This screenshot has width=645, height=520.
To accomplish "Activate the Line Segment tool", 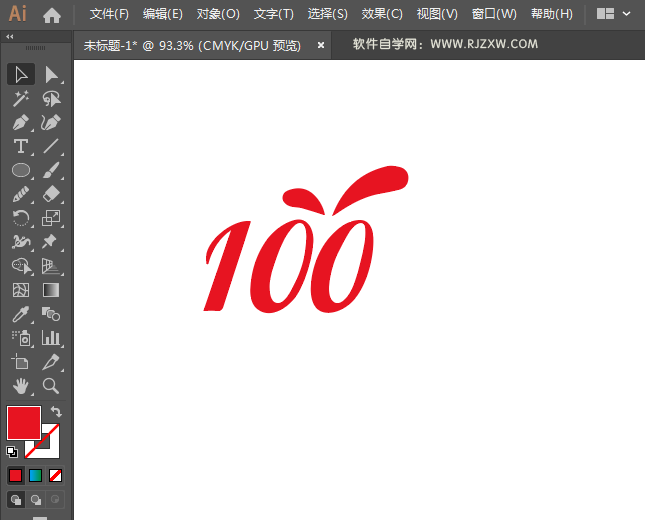I will (x=51, y=146).
